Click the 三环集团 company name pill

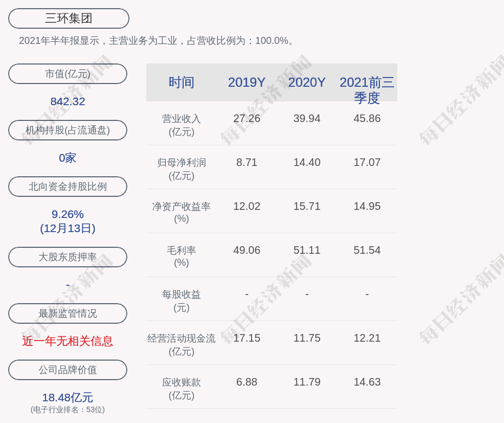[x=68, y=18]
